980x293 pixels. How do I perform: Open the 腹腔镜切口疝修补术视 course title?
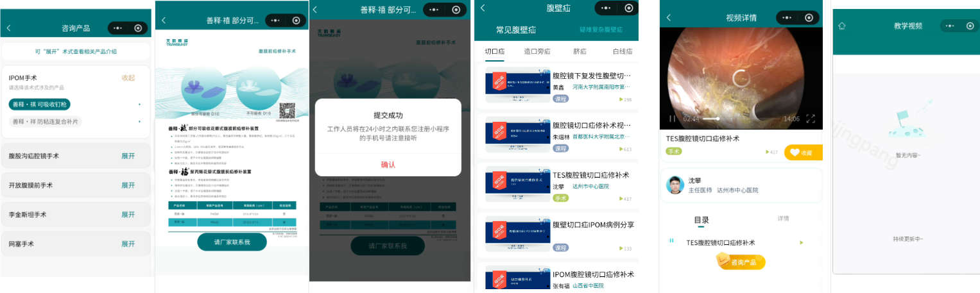tap(592, 125)
